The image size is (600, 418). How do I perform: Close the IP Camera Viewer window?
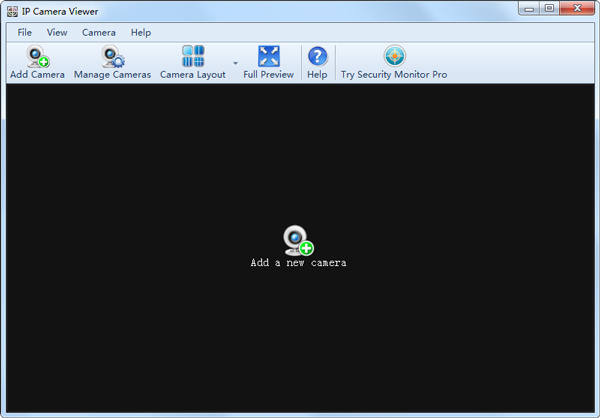pos(577,8)
